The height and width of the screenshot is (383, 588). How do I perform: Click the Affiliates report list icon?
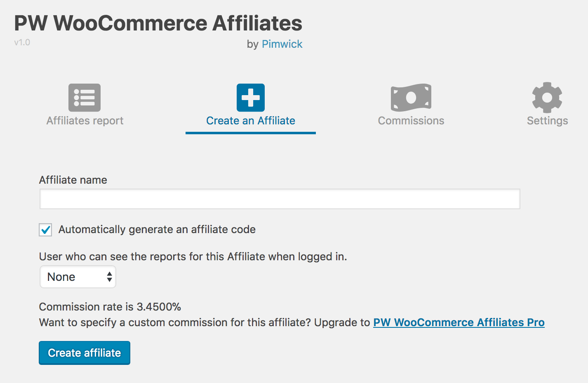tap(85, 98)
